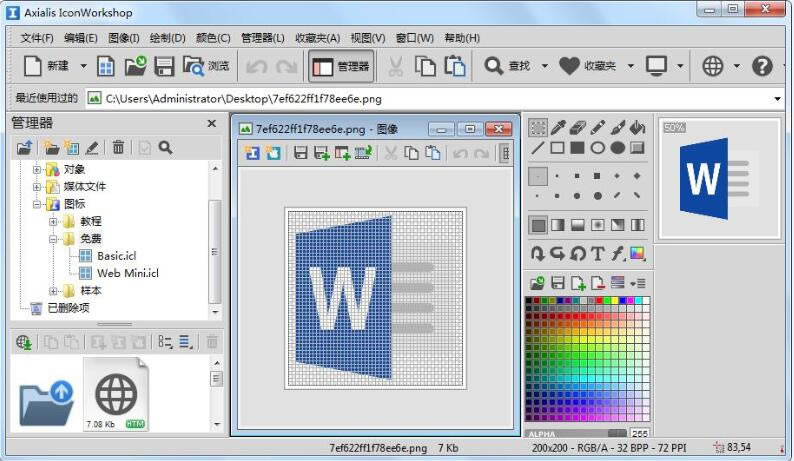Click the Save icon in main toolbar
Image resolution: width=794 pixels, height=461 pixels.
coord(164,66)
